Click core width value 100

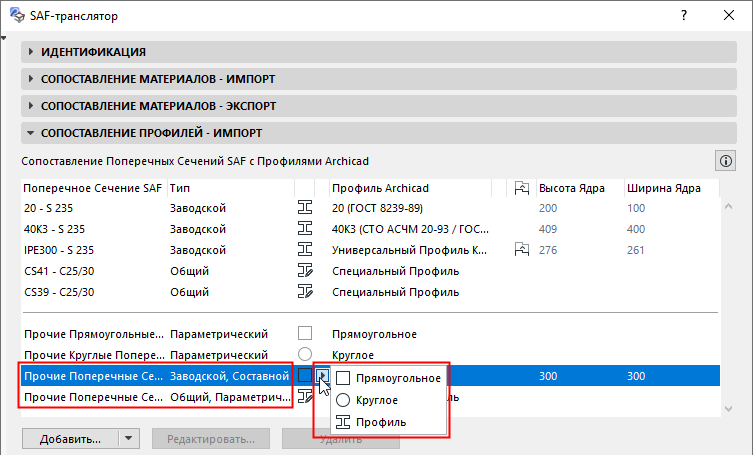(x=636, y=208)
